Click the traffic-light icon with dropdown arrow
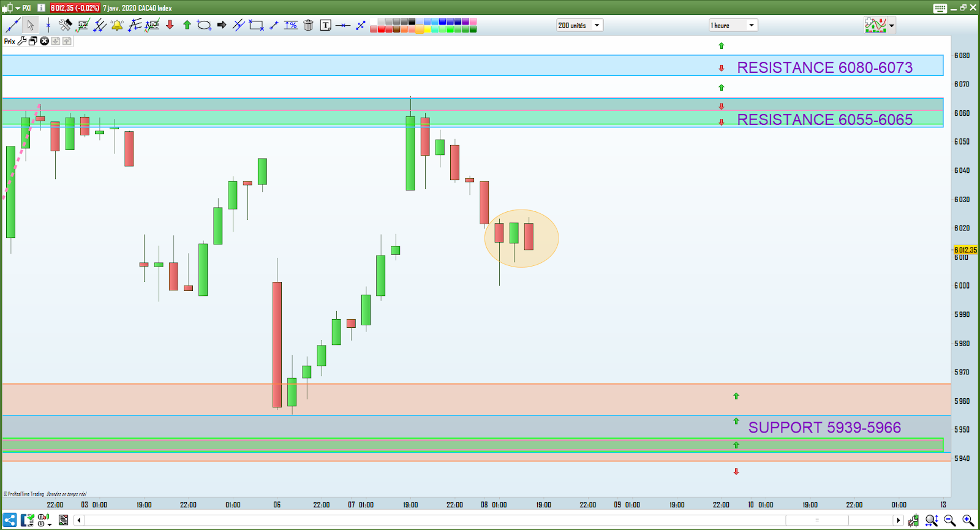 pos(44,520)
